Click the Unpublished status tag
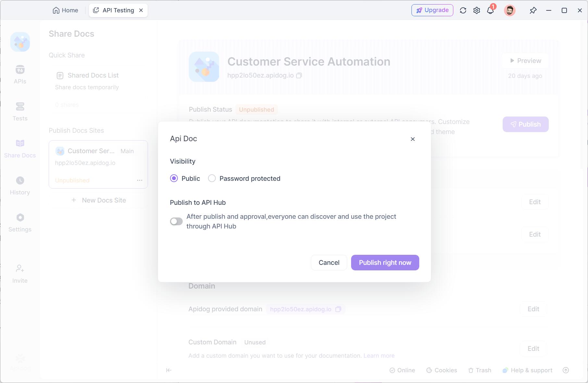 pyautogui.click(x=256, y=110)
